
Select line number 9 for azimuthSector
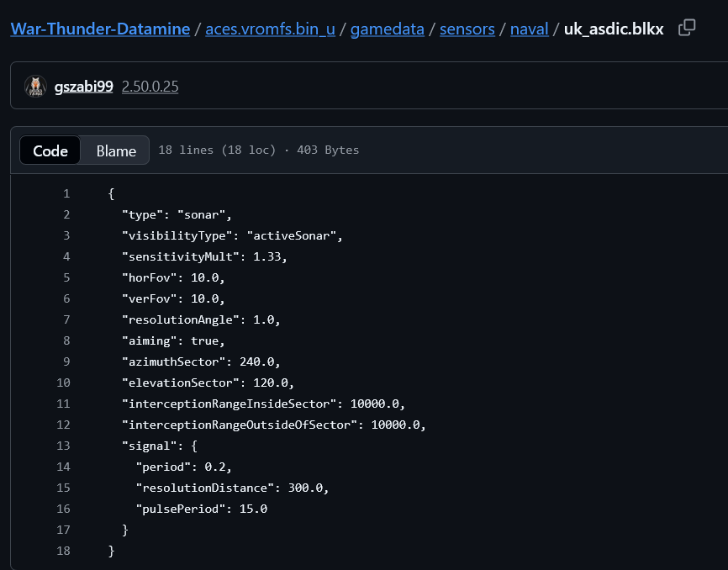point(66,362)
